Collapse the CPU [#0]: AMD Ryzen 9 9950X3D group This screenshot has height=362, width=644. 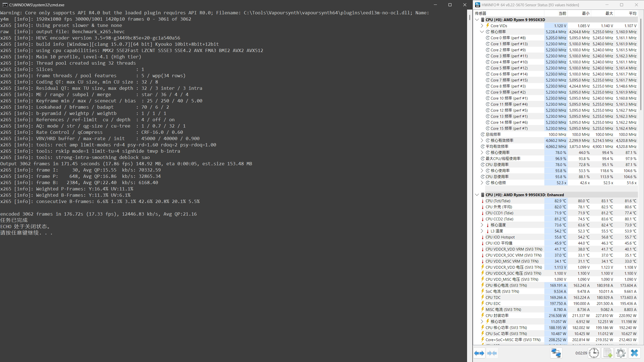pos(477,20)
